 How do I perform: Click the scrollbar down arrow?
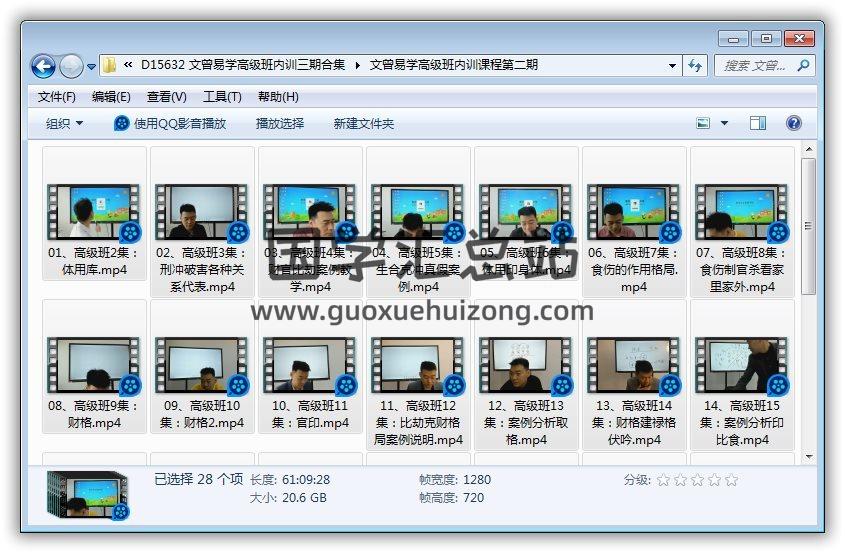click(808, 457)
